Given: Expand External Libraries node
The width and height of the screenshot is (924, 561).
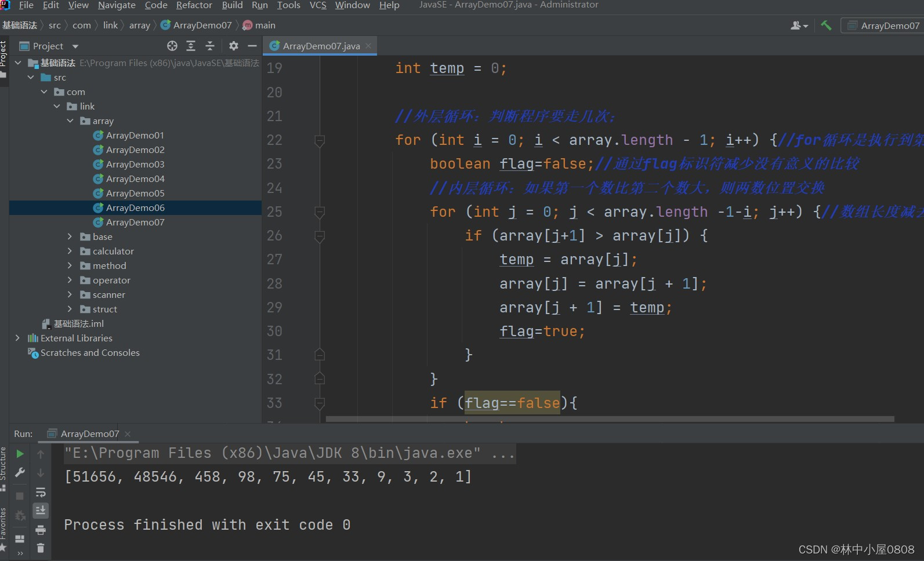Looking at the screenshot, I should (x=17, y=338).
